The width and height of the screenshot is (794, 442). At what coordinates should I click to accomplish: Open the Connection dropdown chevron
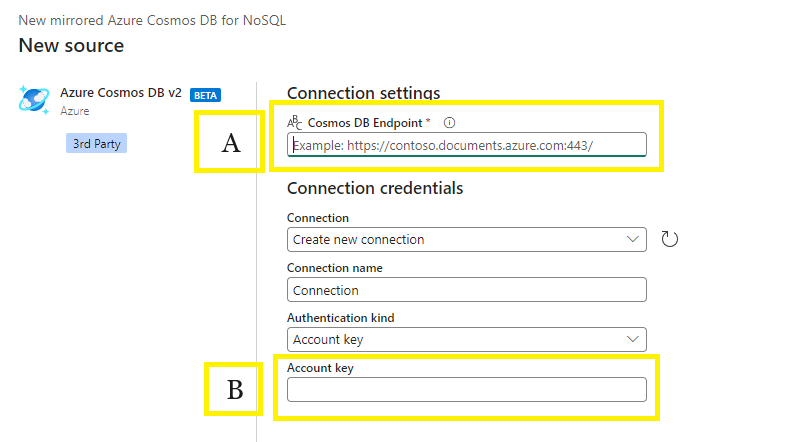[632, 239]
